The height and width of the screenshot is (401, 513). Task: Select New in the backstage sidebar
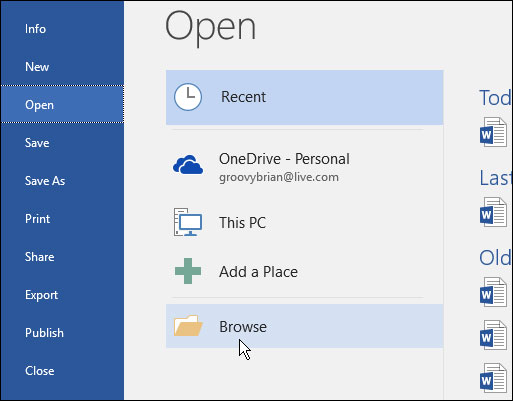[62, 67]
